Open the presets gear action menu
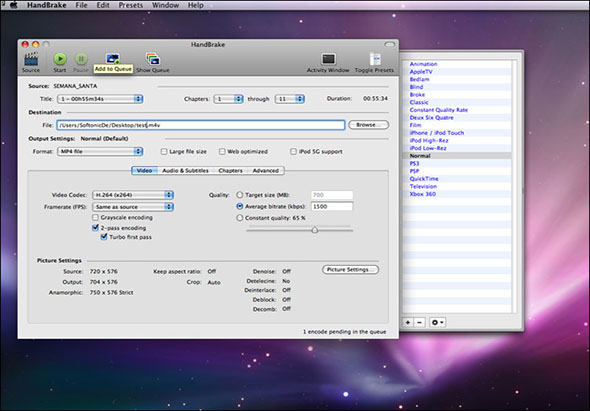 pos(438,323)
